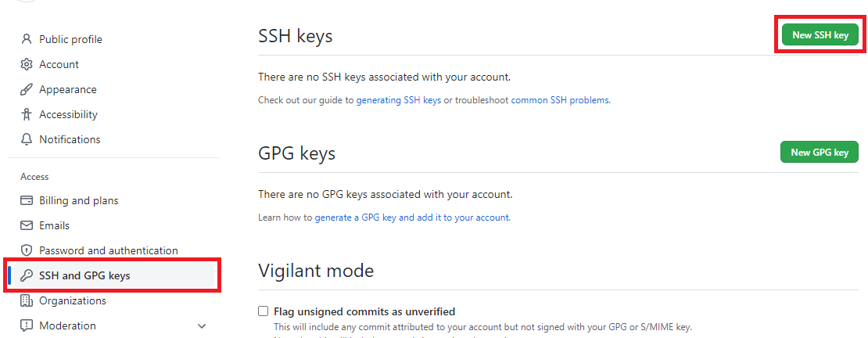Click the Accessibility figure icon
This screenshot has width=868, height=338.
pos(26,115)
